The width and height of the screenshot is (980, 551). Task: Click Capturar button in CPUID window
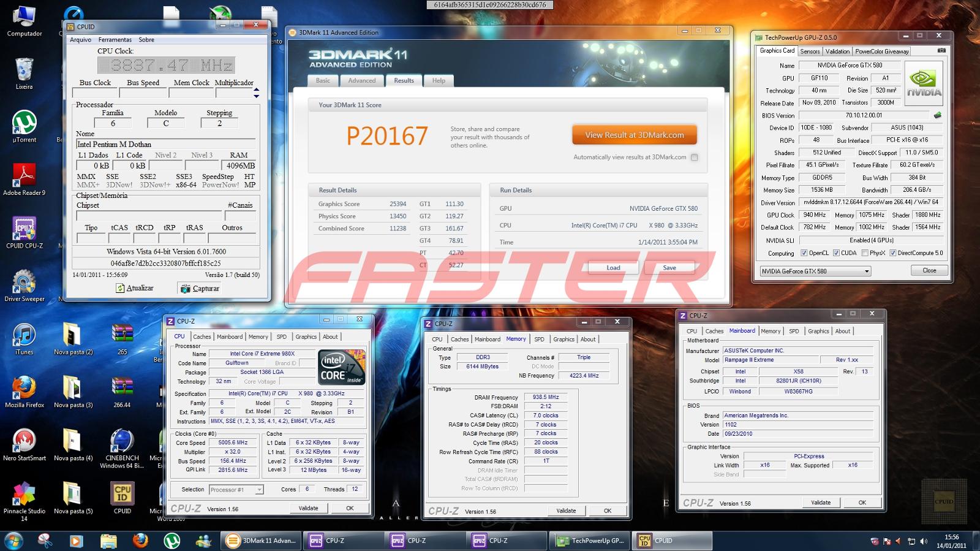click(200, 288)
